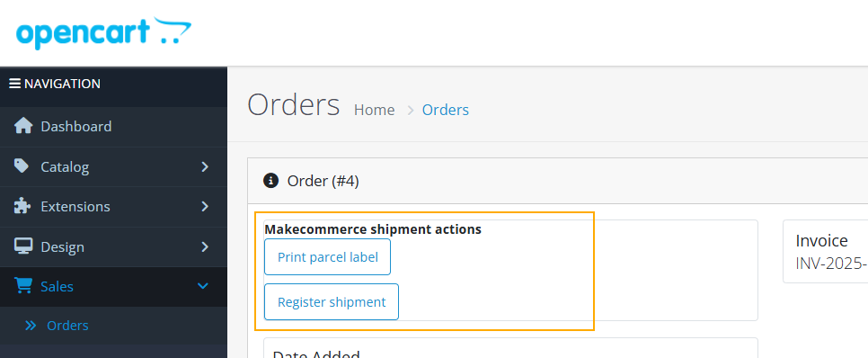
Task: Follow the Home breadcrumb link
Action: click(x=374, y=110)
